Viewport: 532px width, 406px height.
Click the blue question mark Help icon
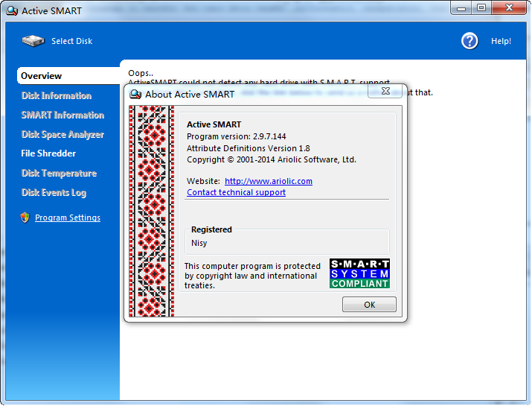469,41
